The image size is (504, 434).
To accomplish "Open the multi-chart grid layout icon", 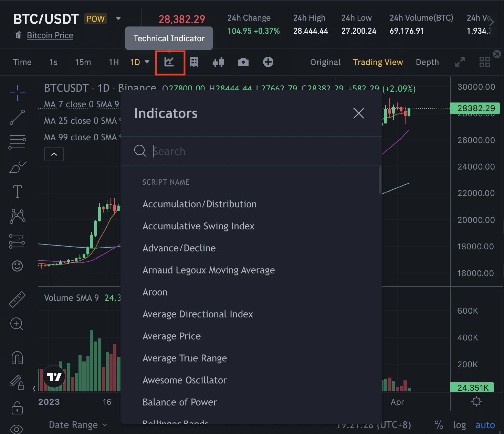I will [485, 62].
